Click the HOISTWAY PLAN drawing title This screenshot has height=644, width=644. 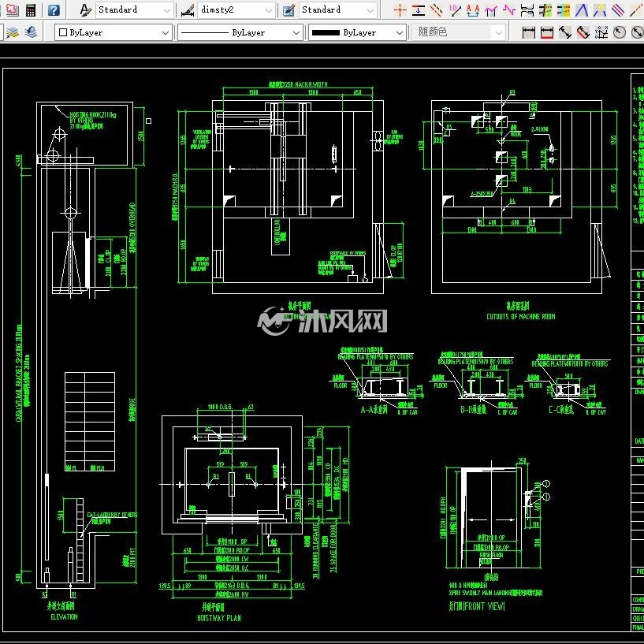pos(219,618)
